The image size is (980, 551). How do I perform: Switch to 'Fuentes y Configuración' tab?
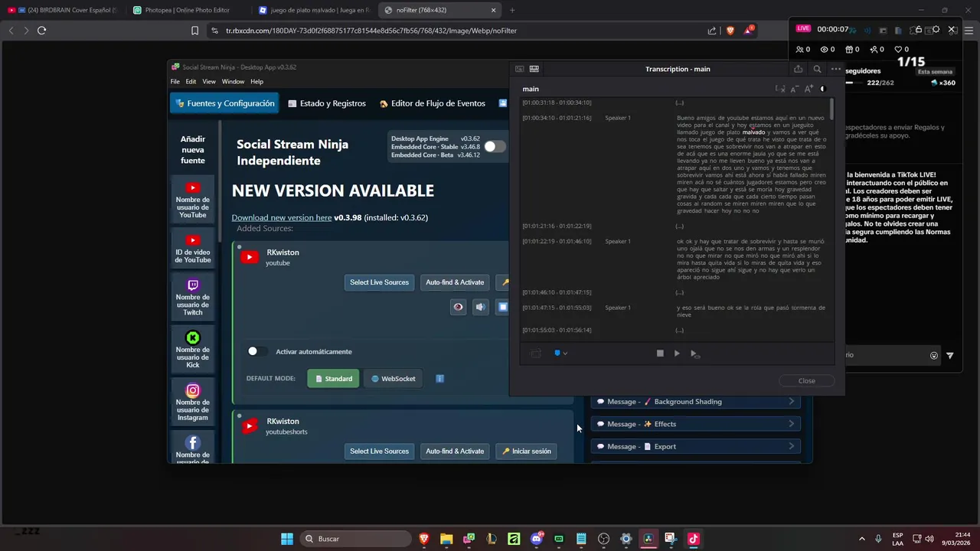tap(224, 103)
